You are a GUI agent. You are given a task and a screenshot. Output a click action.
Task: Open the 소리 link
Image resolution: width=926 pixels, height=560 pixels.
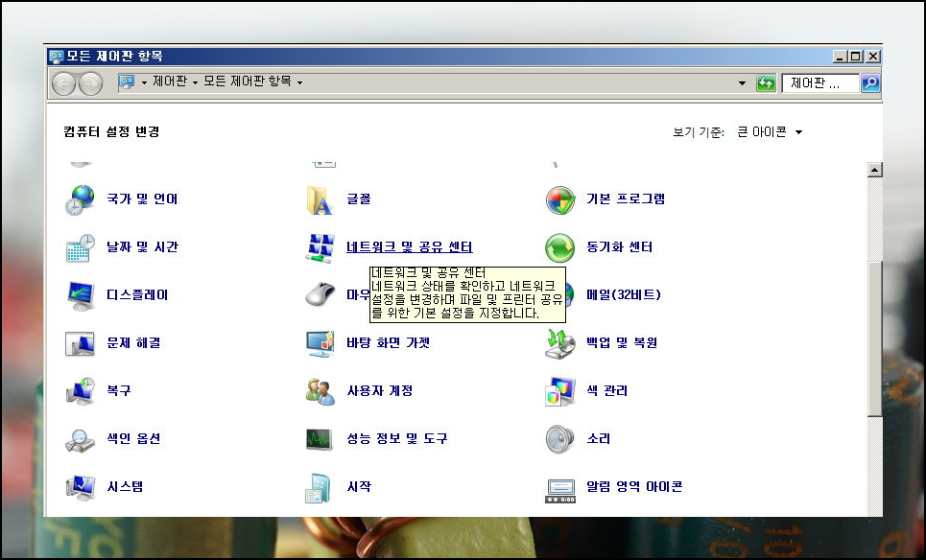click(598, 438)
